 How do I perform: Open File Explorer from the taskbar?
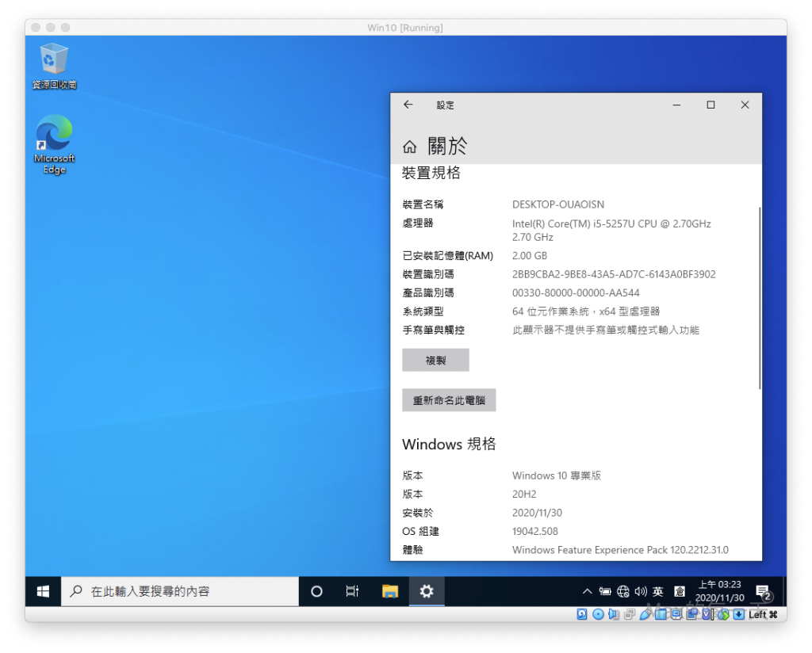click(x=389, y=591)
